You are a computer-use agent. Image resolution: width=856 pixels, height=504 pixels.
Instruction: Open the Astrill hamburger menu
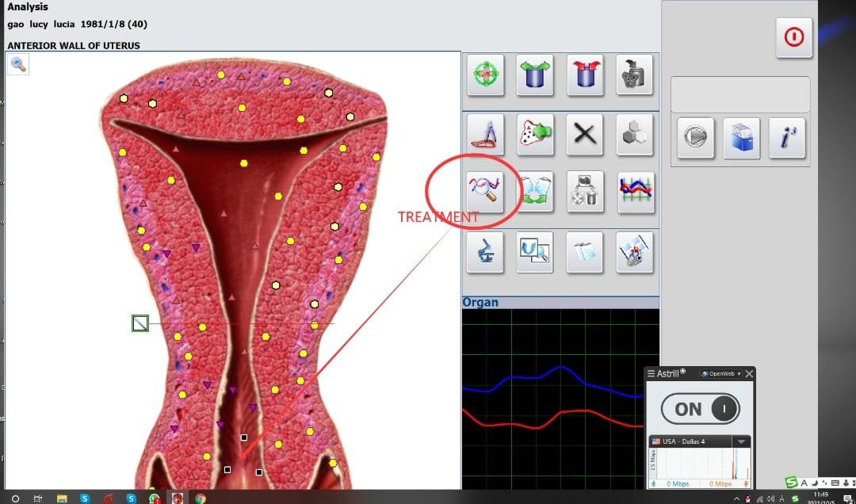(x=652, y=373)
